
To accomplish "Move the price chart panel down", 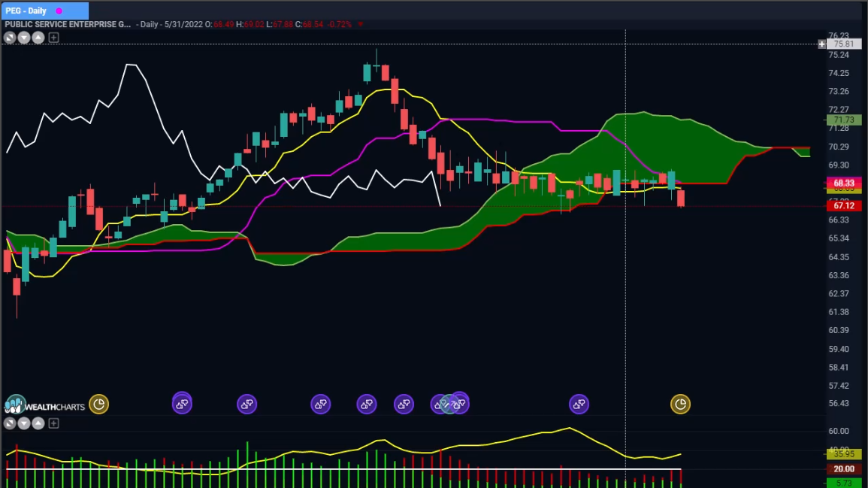I will 24,38.
